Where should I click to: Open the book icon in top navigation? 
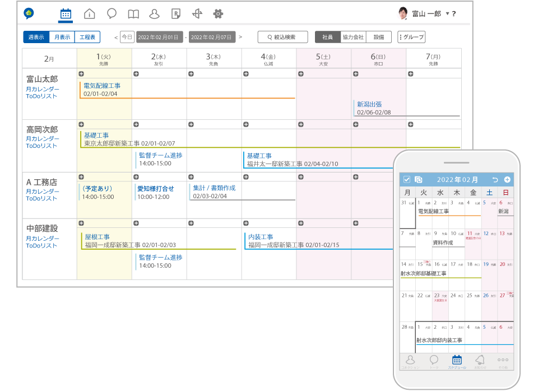click(133, 14)
